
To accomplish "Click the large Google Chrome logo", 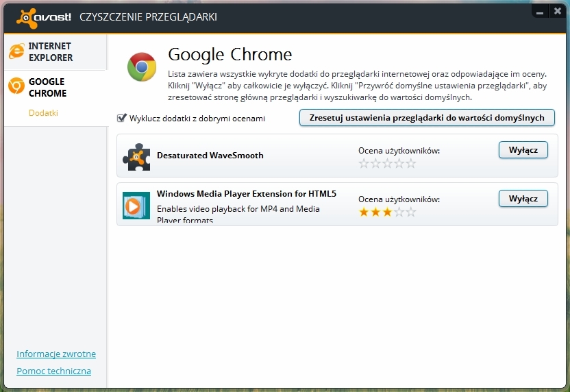I will click(142, 67).
